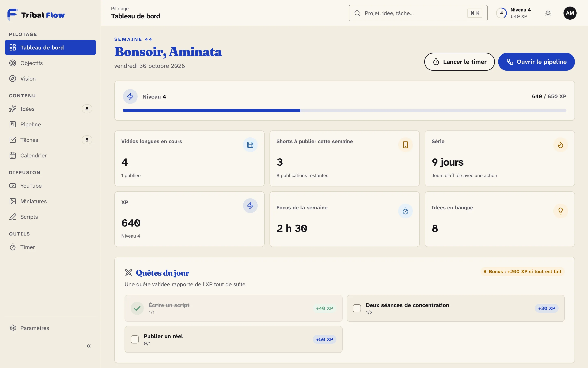Click the search magnifier icon
Image resolution: width=588 pixels, height=368 pixels.
357,13
